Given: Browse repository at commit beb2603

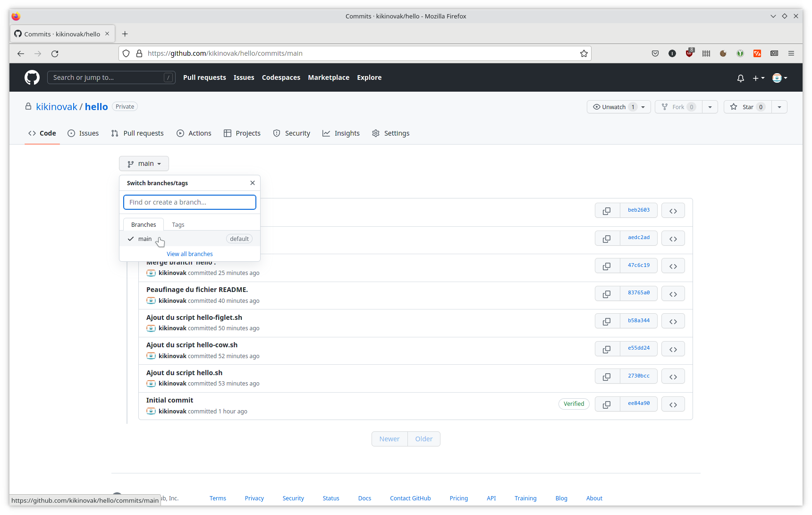Looking at the screenshot, I should tap(673, 211).
